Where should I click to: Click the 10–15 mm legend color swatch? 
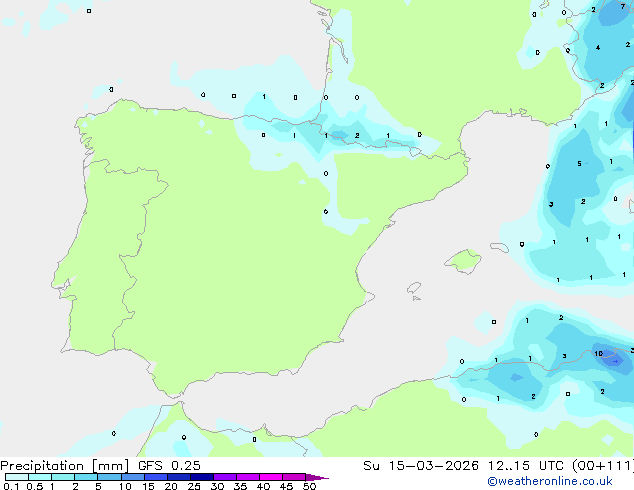click(133, 477)
